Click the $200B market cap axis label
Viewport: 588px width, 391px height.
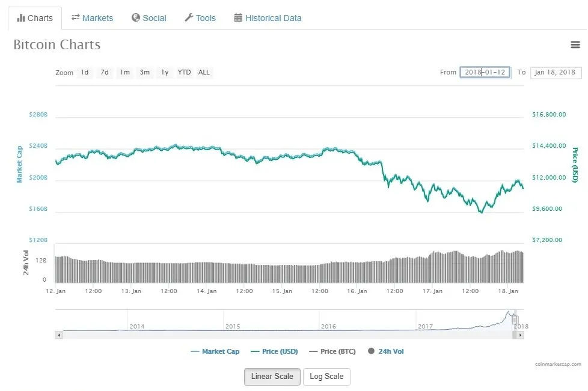(38, 178)
